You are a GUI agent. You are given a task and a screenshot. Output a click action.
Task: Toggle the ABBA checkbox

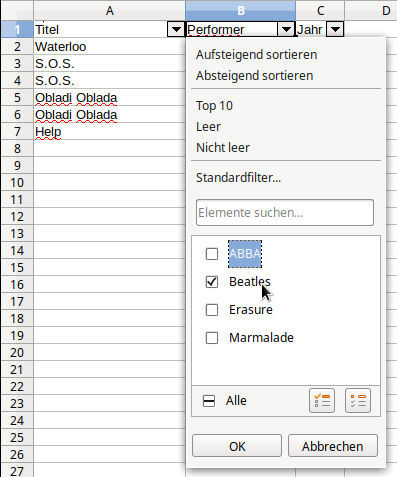click(x=212, y=254)
